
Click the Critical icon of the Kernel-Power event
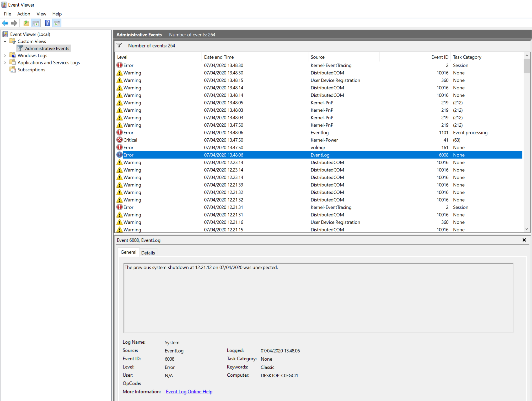tap(120, 140)
